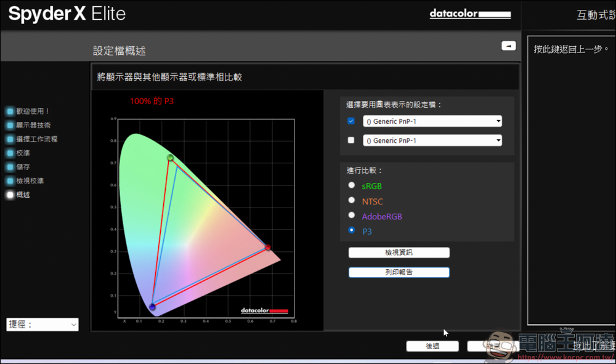The width and height of the screenshot is (616, 364).
Task: Click the P3 label text
Action: tap(367, 232)
